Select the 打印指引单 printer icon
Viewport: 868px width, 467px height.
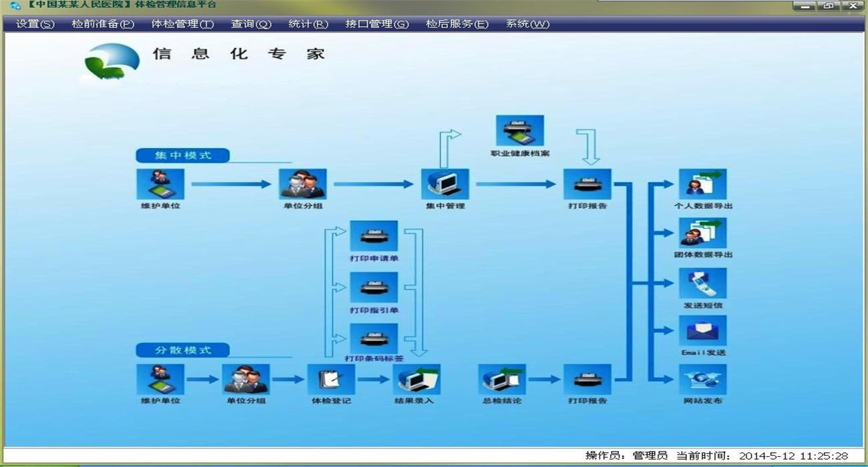pyautogui.click(x=374, y=288)
